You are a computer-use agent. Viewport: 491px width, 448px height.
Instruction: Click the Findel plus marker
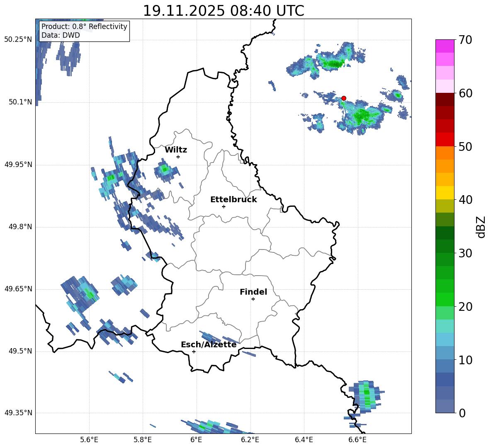(x=253, y=299)
